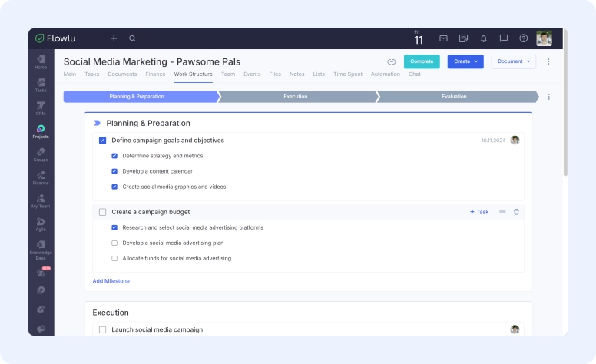Click the search magnifier icon

coord(132,38)
